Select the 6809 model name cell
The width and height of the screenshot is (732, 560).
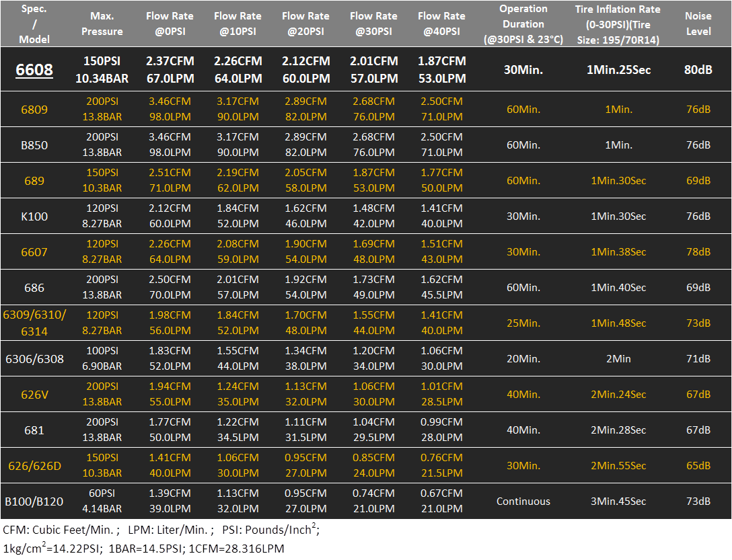tap(34, 110)
